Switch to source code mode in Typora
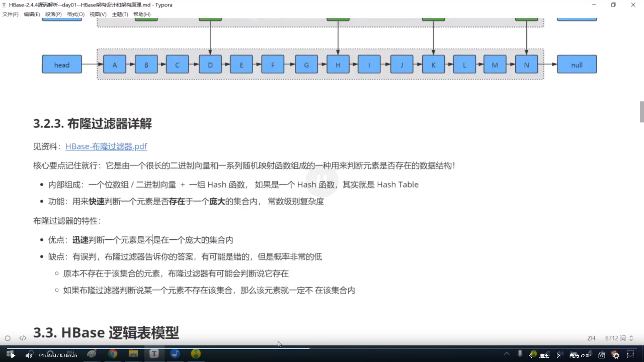 [22, 338]
